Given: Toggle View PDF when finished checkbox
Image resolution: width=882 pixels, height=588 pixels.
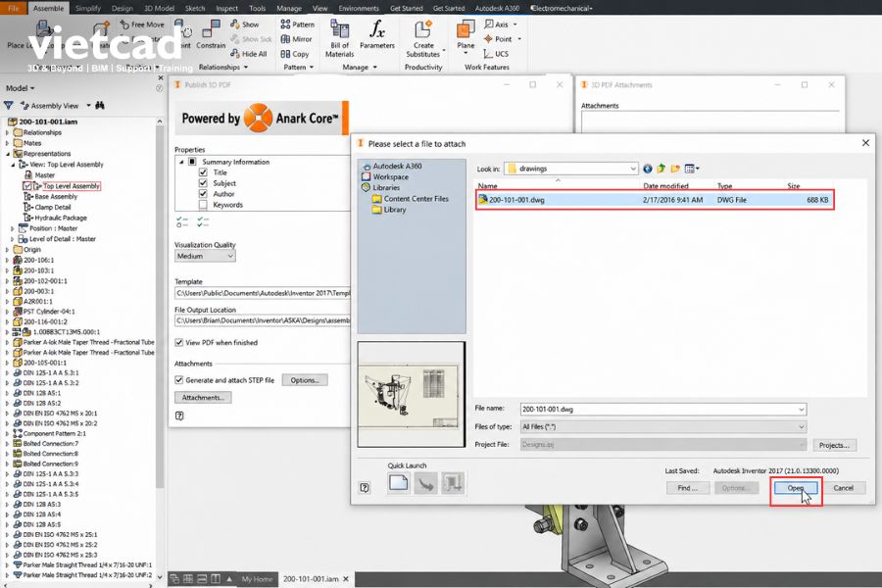Looking at the screenshot, I should pyautogui.click(x=179, y=342).
